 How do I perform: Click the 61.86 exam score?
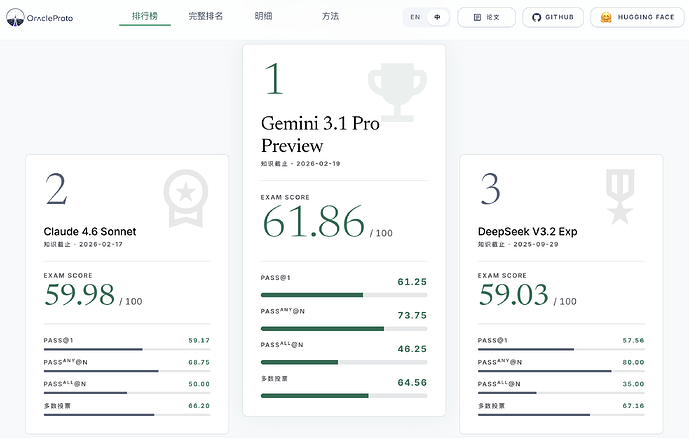coord(314,221)
